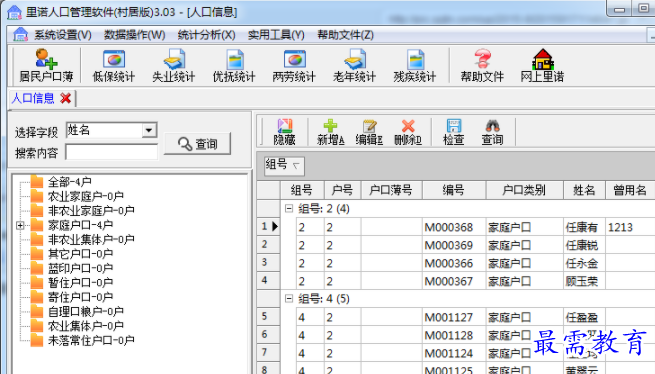Collapse the 组号: 2 (4) group

pyautogui.click(x=289, y=209)
